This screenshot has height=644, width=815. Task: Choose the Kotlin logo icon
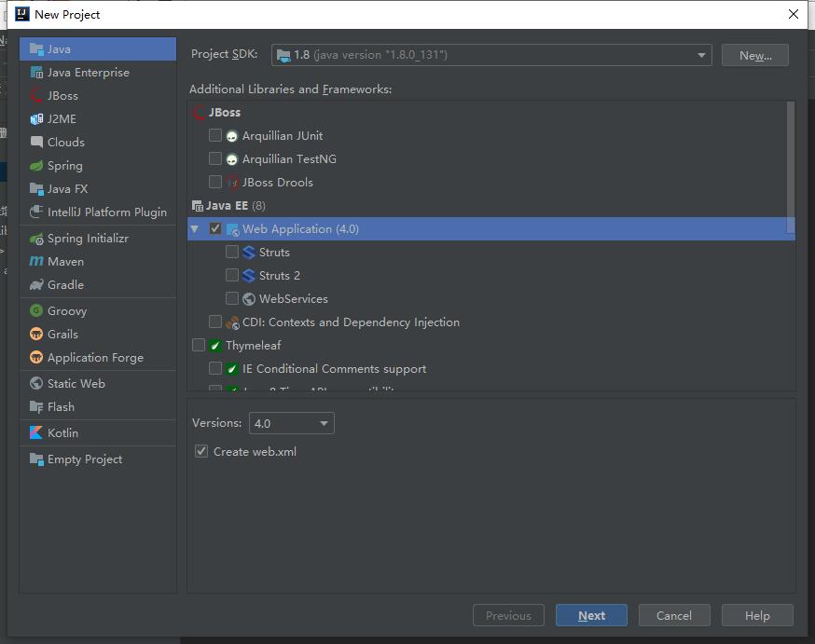click(36, 432)
